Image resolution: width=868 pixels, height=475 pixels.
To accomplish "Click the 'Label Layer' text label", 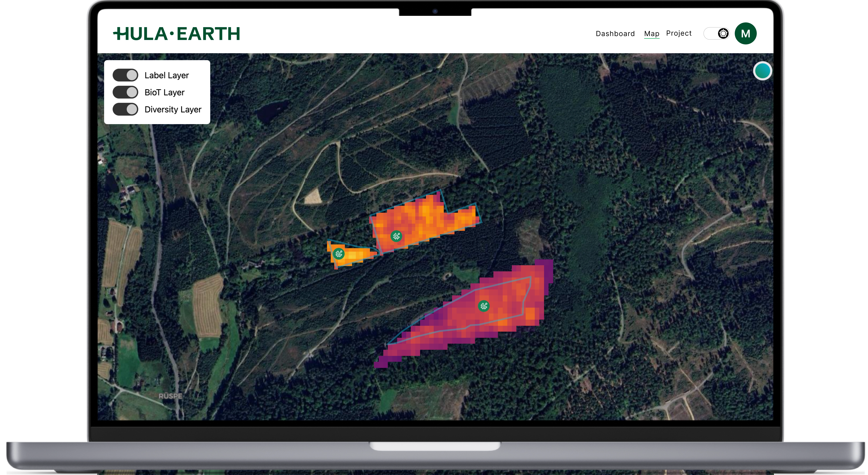I will coord(167,76).
